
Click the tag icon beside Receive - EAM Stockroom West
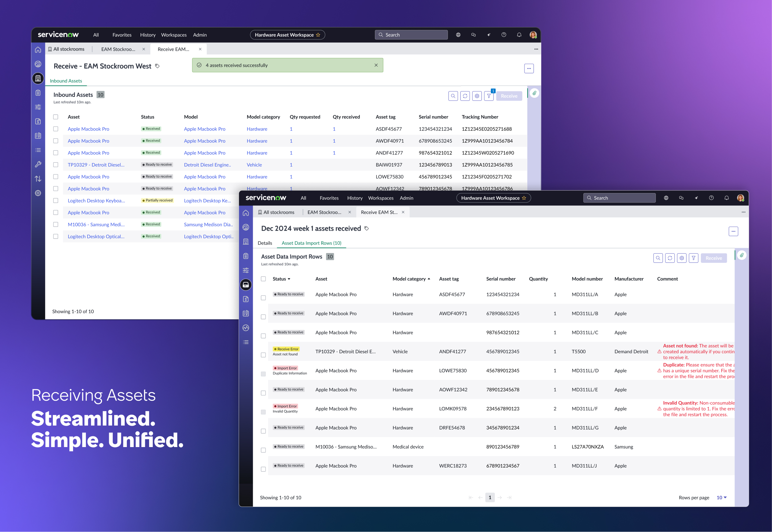pos(157,66)
